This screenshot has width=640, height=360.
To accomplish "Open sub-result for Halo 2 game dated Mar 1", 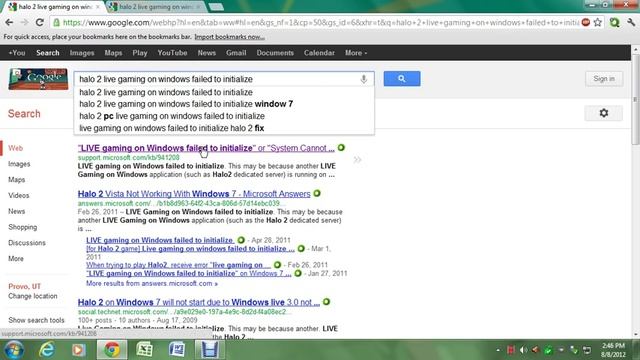I will pos(190,249).
